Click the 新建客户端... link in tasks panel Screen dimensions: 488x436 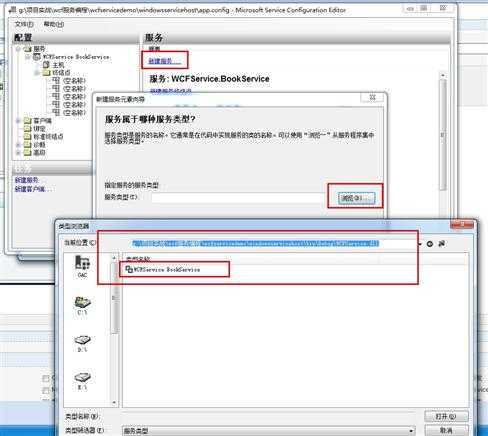click(33, 189)
